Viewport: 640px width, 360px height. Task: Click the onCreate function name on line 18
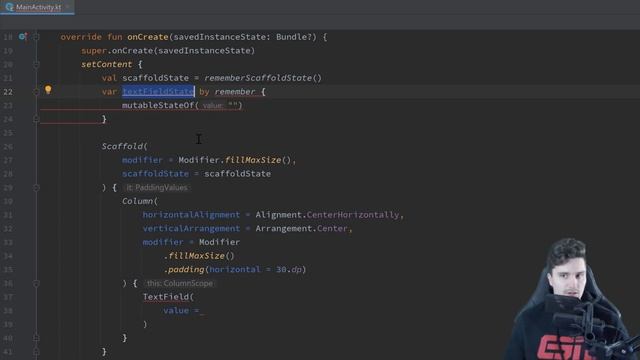(x=148, y=37)
